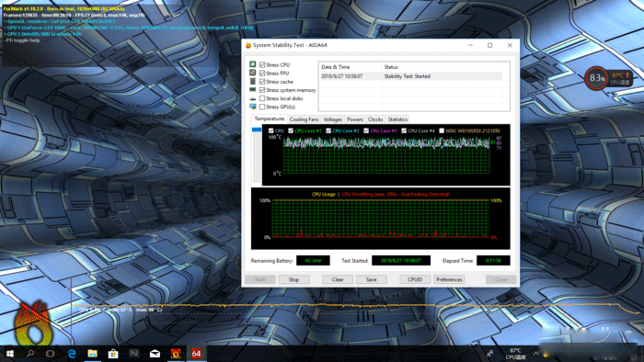644x362 pixels.
Task: Select the Stability Test: Started log row
Action: 410,76
